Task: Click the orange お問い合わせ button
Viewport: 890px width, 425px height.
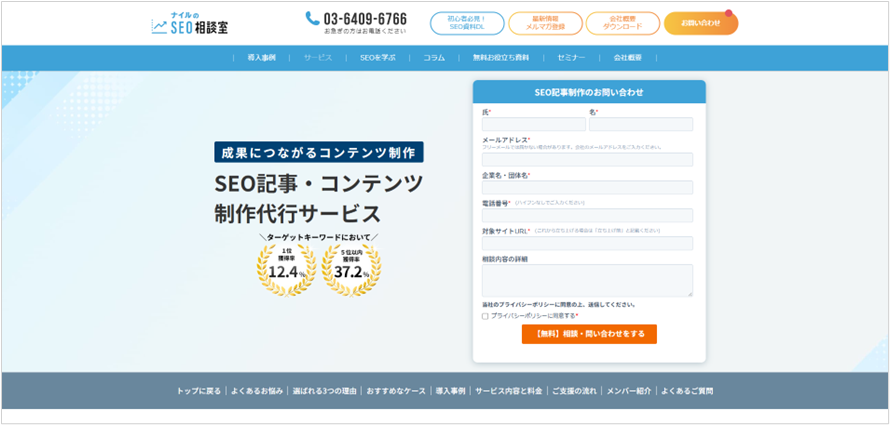Action: (701, 23)
